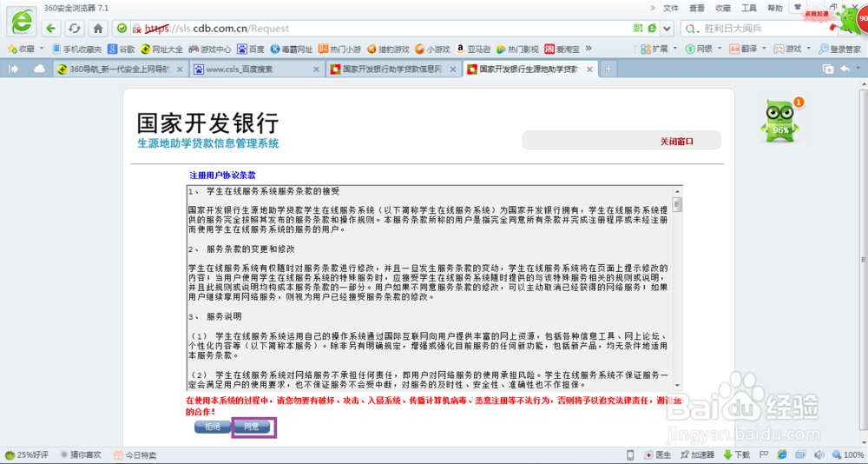The height and width of the screenshot is (464, 868).
Task: Click the 100% zoom level control
Action: tap(846, 455)
